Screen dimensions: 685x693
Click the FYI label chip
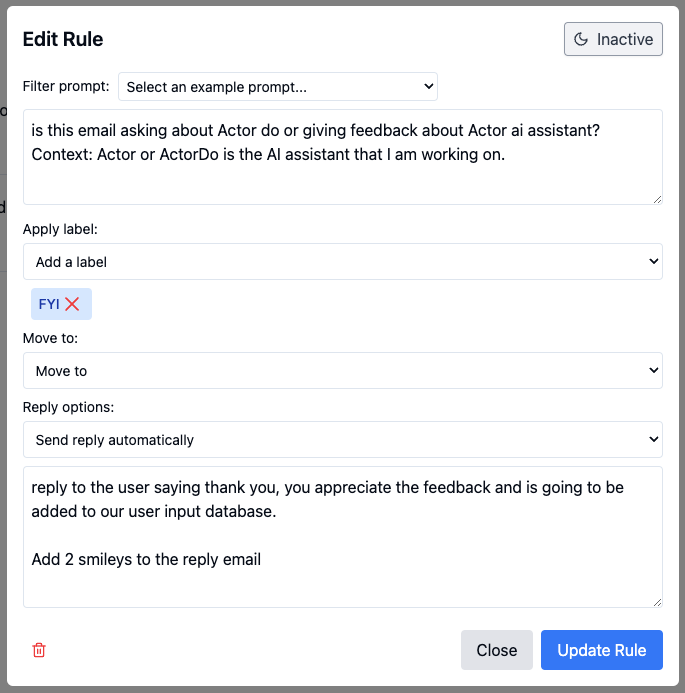tap(49, 304)
